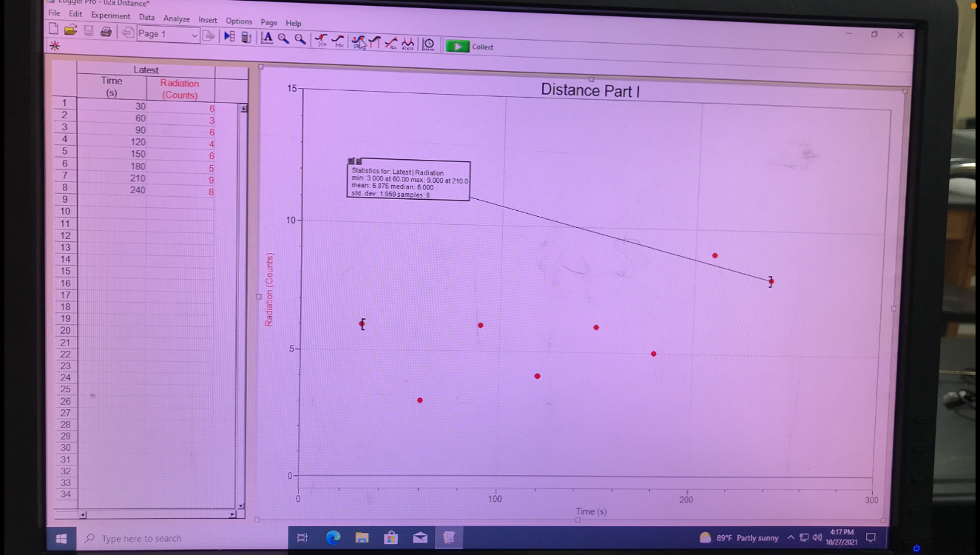This screenshot has height=555, width=980.
Task: Activate the Examine (X=) tool
Action: coord(321,40)
